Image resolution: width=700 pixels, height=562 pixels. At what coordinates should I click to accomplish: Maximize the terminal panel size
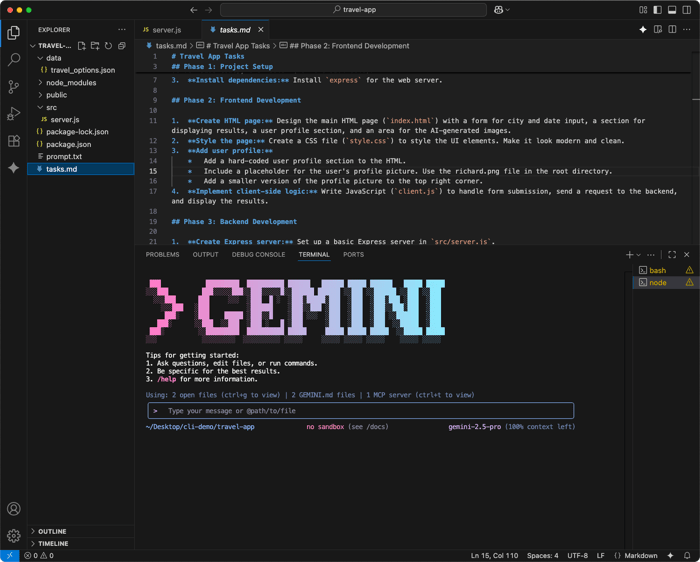coord(672,255)
